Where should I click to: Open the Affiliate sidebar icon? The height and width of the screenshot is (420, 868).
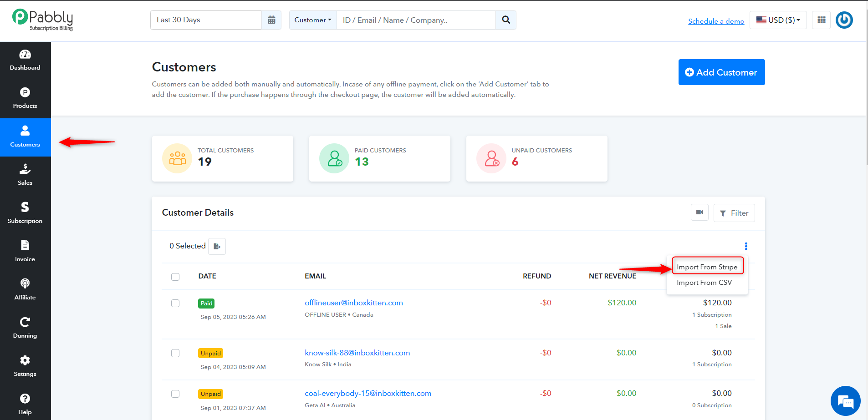25,283
